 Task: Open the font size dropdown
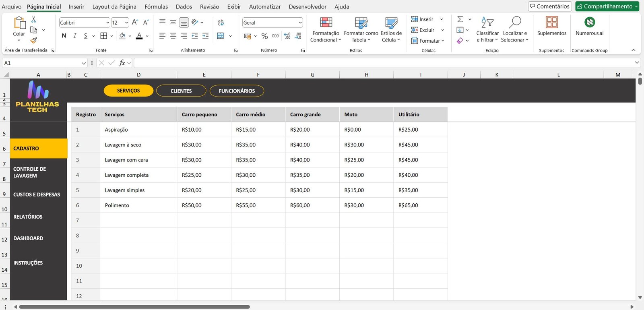(x=126, y=23)
